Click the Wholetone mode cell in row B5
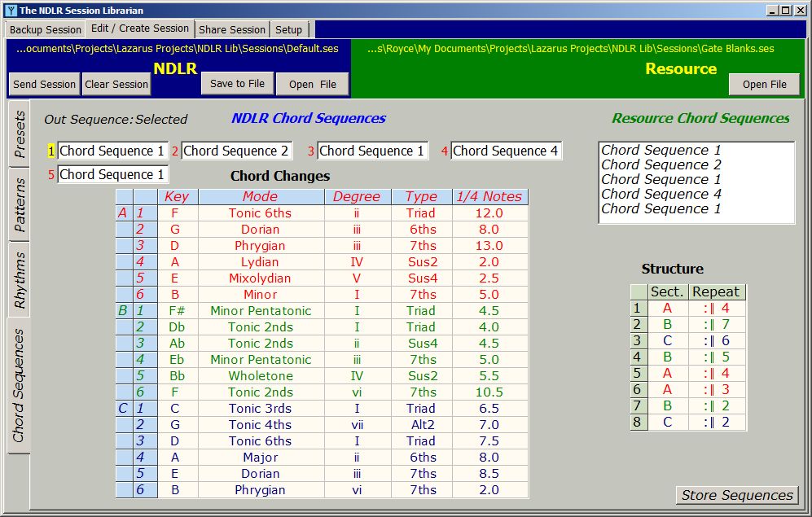 point(260,375)
